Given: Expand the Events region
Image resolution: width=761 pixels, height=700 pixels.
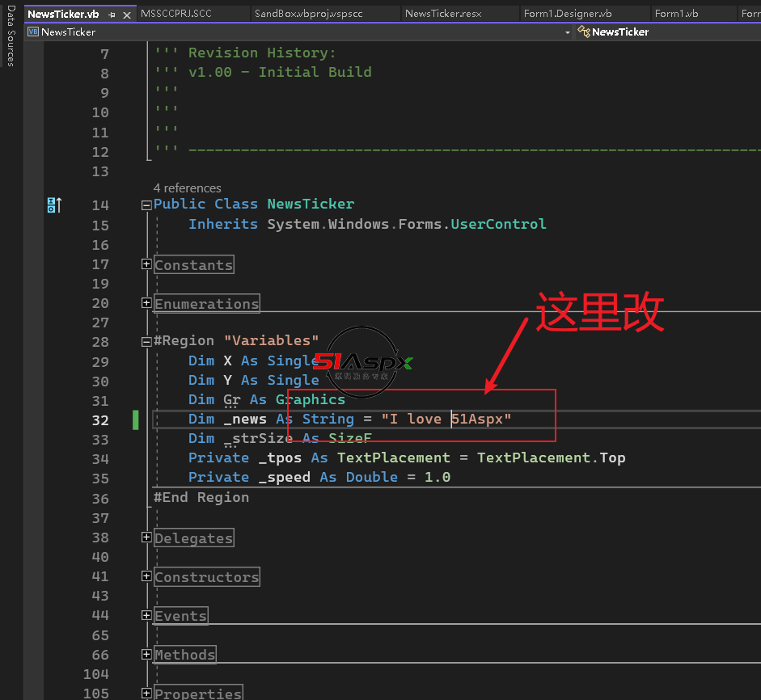Looking at the screenshot, I should click(146, 615).
